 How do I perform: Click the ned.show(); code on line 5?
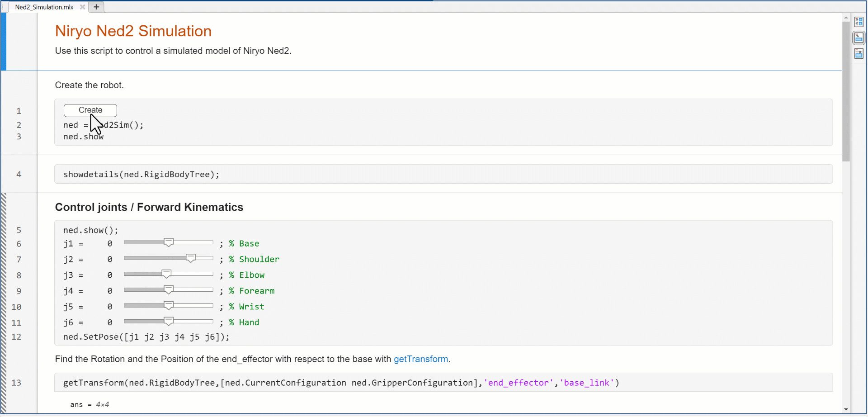tap(90, 230)
